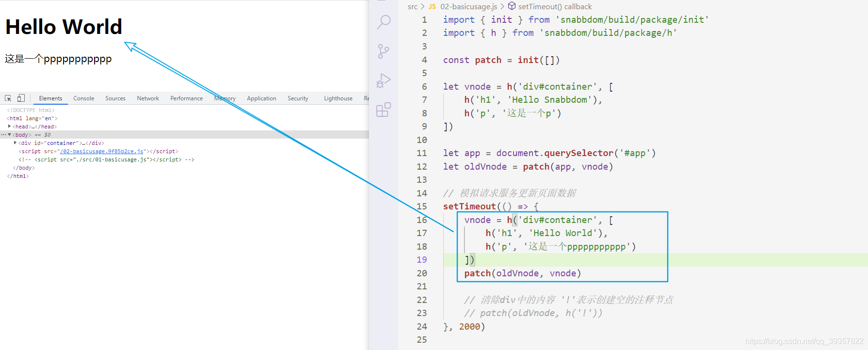Viewport: 868px width, 350px height.
Task: Click 'Hello World' string on line 17
Action: [x=563, y=233]
